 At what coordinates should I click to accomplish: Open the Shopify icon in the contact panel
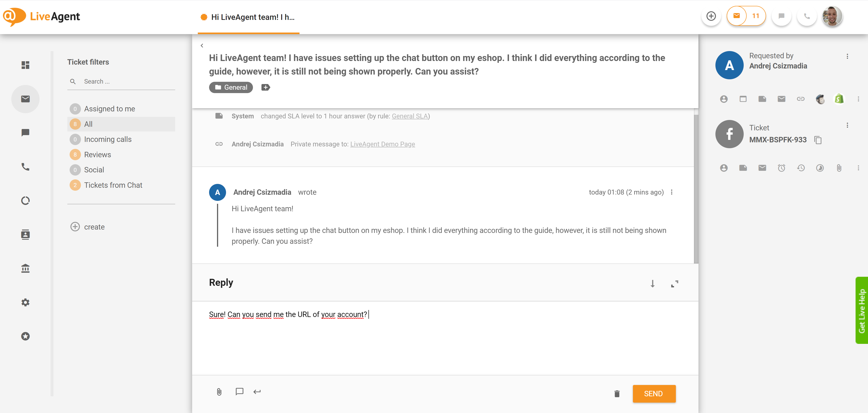(x=839, y=99)
